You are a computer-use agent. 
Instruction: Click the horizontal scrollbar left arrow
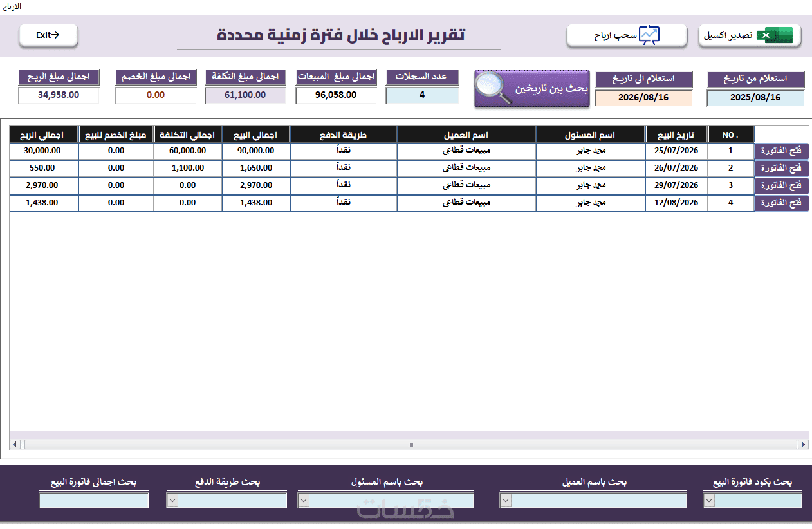coord(15,445)
